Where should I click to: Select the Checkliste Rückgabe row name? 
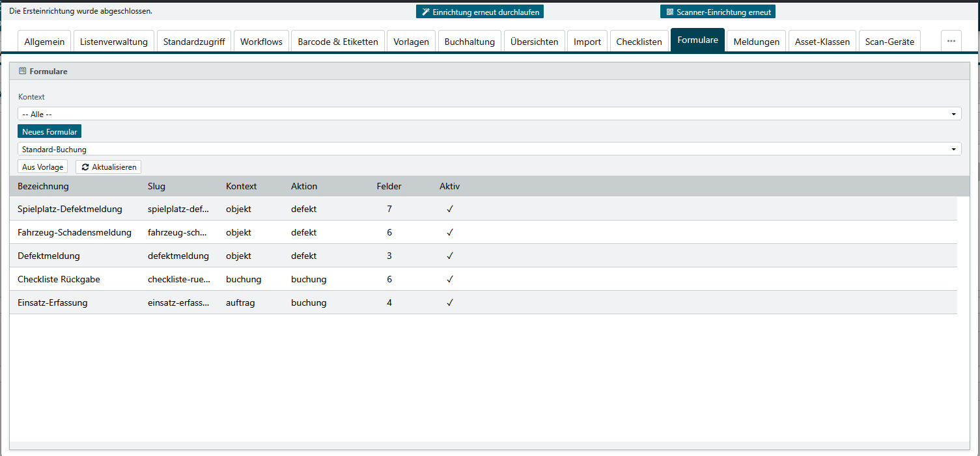[59, 279]
